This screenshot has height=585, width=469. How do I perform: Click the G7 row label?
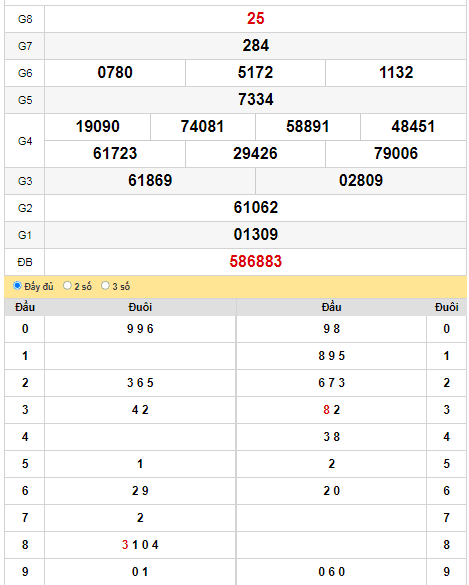tap(25, 46)
